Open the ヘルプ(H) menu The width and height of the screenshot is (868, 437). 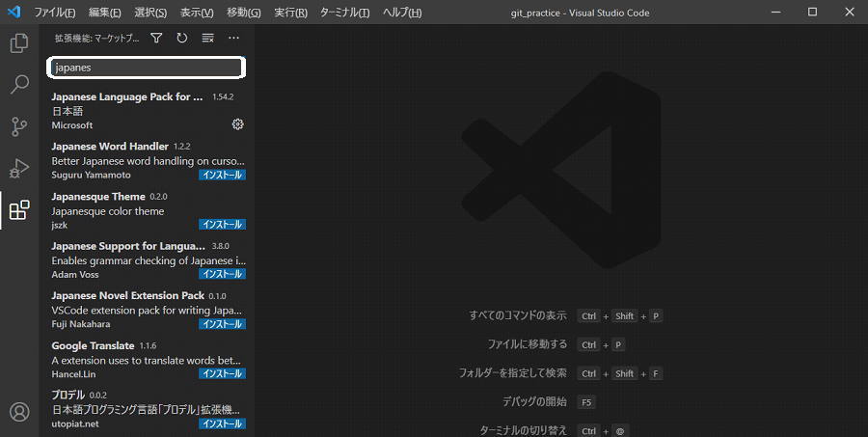(402, 13)
